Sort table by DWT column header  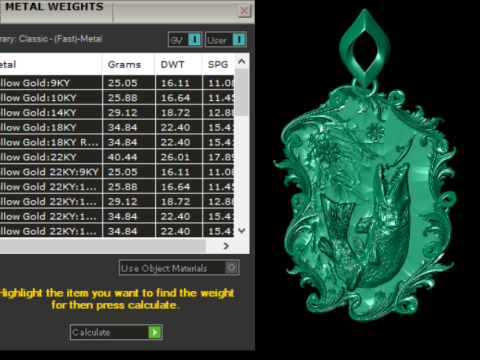point(178,64)
